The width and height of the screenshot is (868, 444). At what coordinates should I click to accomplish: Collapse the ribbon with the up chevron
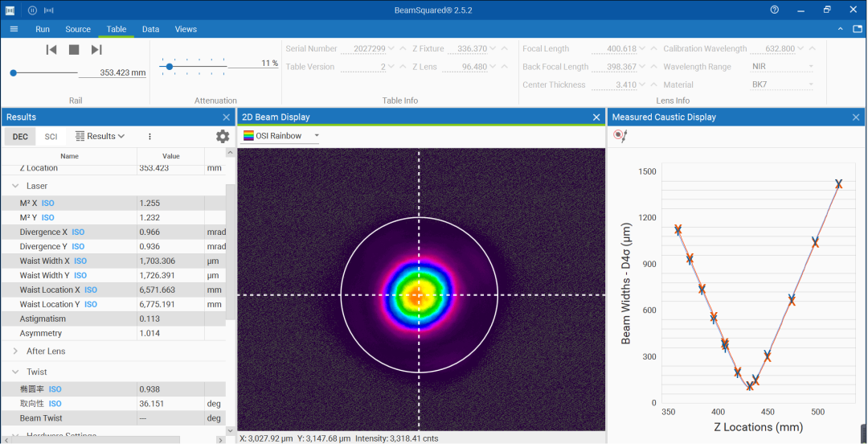coord(841,29)
